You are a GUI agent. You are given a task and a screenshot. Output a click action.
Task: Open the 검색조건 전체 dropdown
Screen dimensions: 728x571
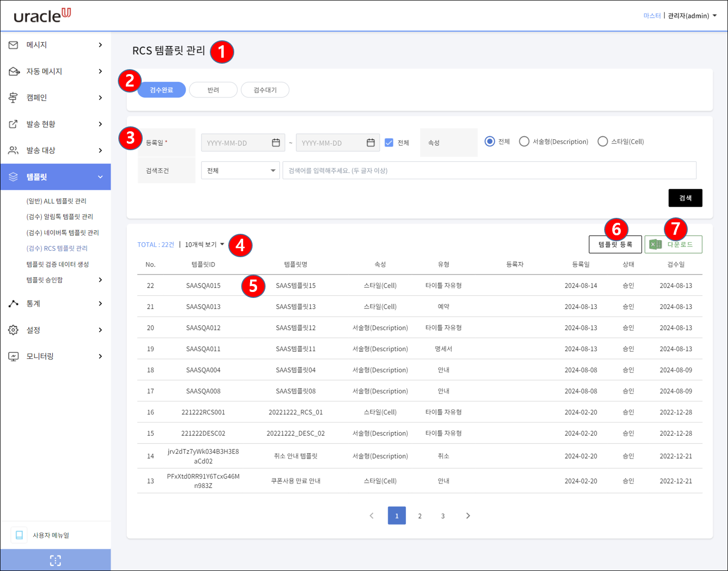(x=240, y=171)
